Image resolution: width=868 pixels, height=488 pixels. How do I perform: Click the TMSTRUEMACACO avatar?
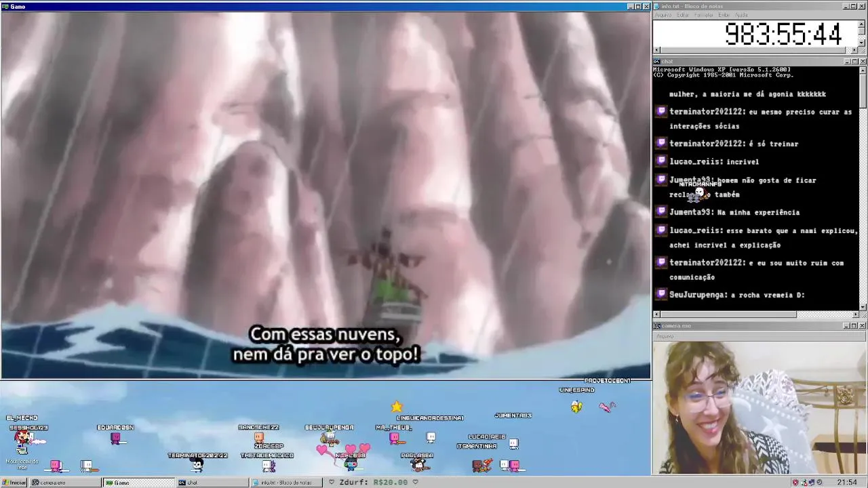pos(269,465)
